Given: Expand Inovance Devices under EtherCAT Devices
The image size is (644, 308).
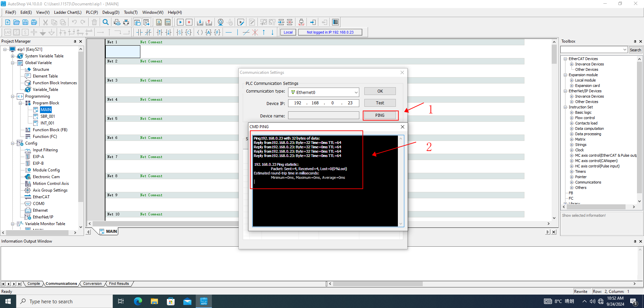Looking at the screenshot, I should (x=571, y=64).
